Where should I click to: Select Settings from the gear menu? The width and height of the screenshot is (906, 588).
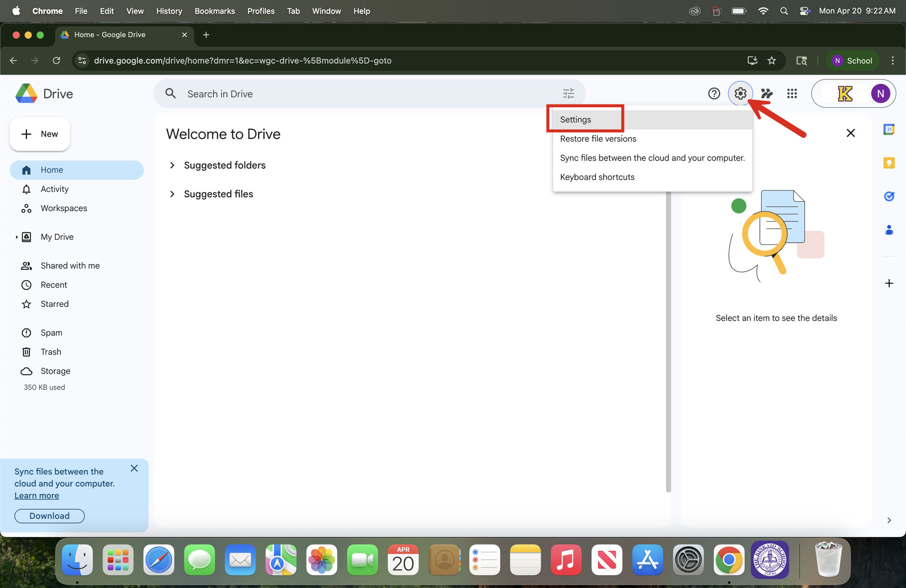[575, 120]
